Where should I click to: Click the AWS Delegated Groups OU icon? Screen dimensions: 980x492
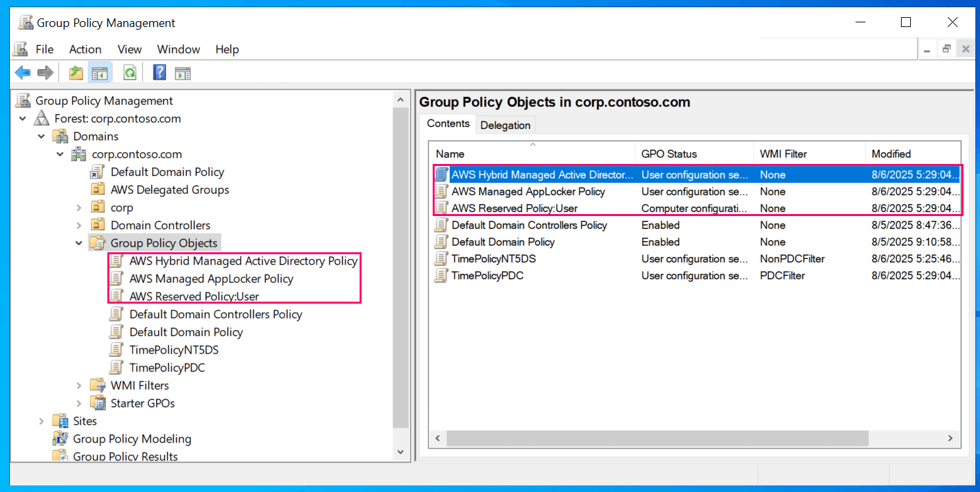[97, 190]
